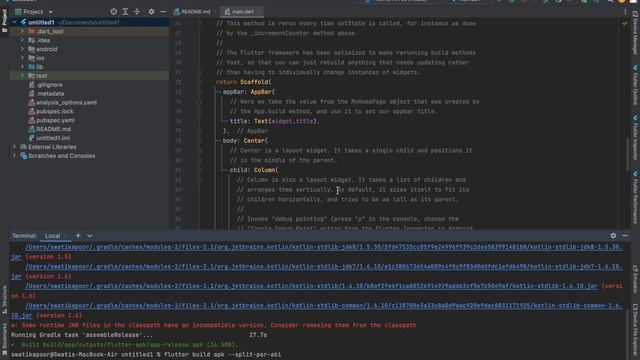This screenshot has width=640, height=360.
Task: Expand the ios folder
Action: 22,58
